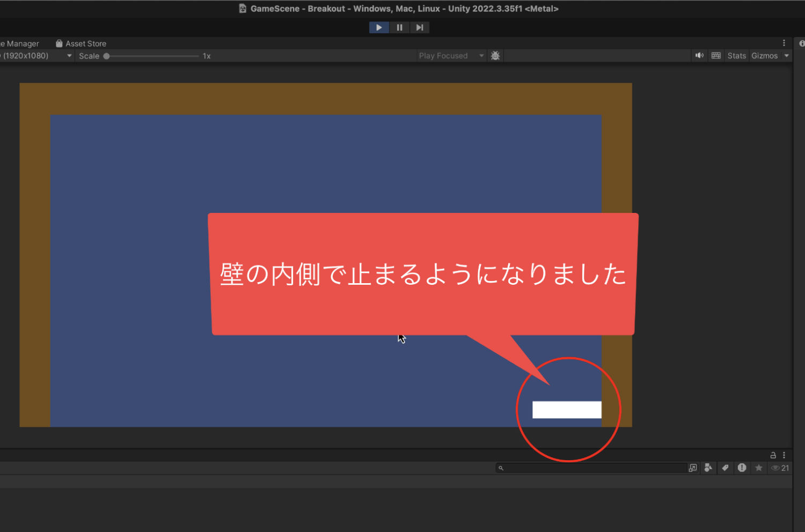Open the Asset Store tab
Image resolution: width=805 pixels, height=532 pixels.
81,43
